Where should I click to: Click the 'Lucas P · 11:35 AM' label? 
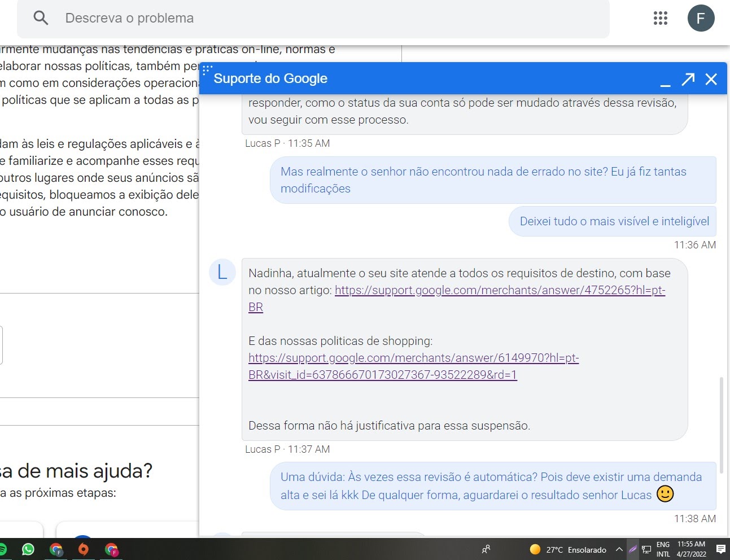click(287, 143)
